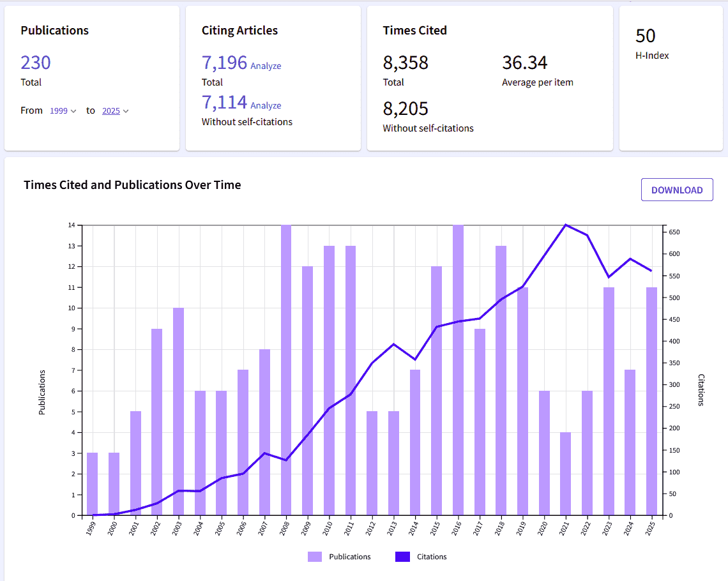Click the 8,205 without self-citations value
This screenshot has width=728, height=581.
coord(404,109)
